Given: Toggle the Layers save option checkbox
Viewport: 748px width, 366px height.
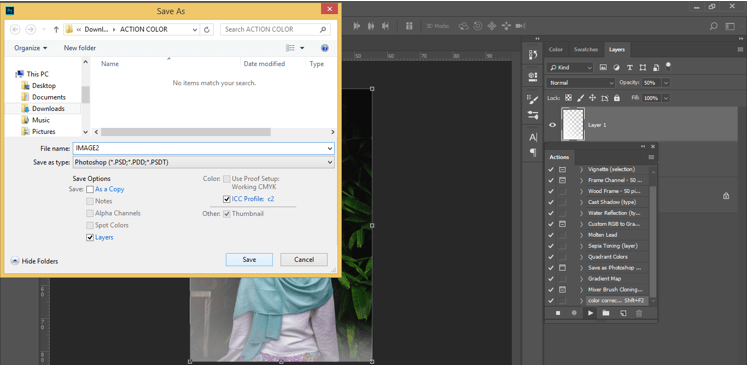Looking at the screenshot, I should click(90, 238).
